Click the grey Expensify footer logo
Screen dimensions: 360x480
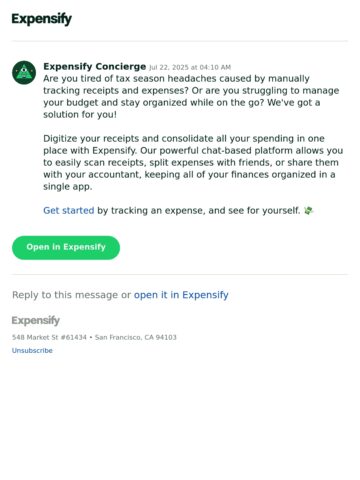coord(36,320)
